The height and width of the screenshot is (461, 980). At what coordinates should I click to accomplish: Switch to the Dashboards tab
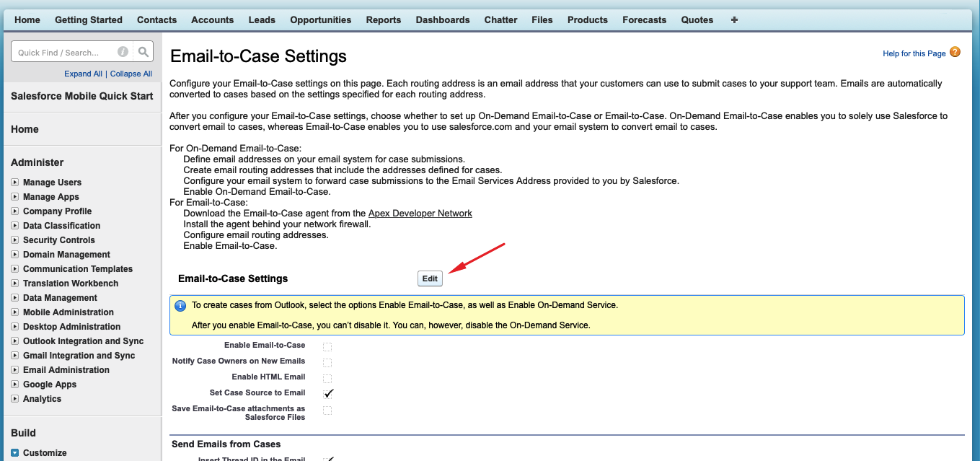click(443, 19)
